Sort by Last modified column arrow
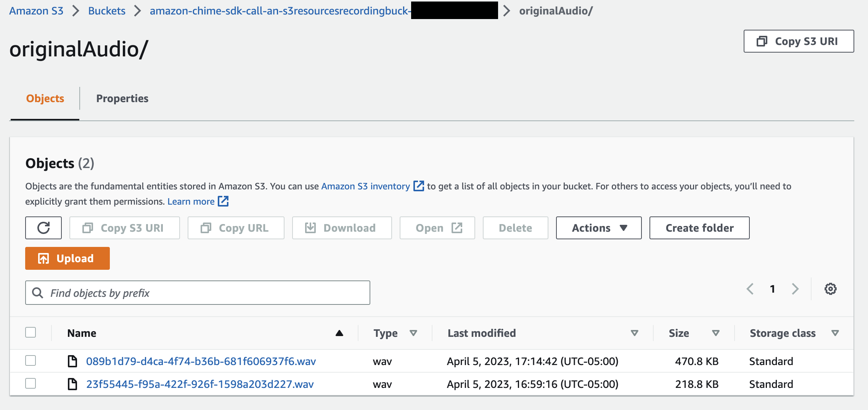Screen dimensions: 868x410 click(634, 333)
